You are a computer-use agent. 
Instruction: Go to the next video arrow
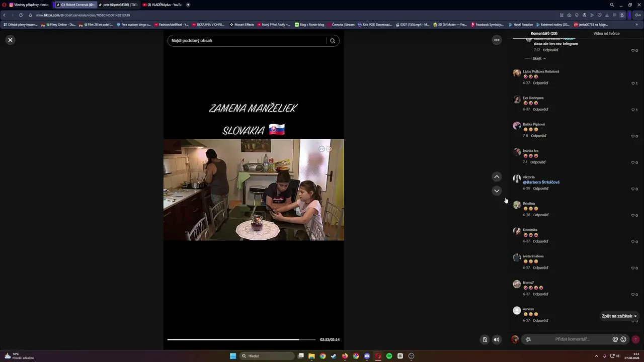497,191
